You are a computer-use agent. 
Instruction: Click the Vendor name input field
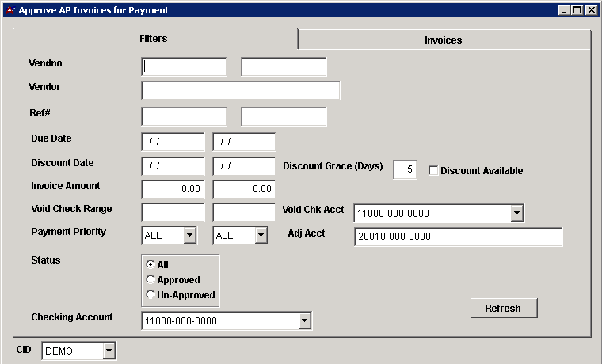(240, 90)
